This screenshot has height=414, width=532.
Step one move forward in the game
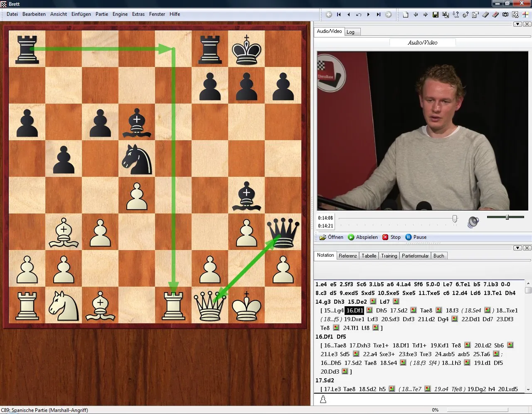368,15
